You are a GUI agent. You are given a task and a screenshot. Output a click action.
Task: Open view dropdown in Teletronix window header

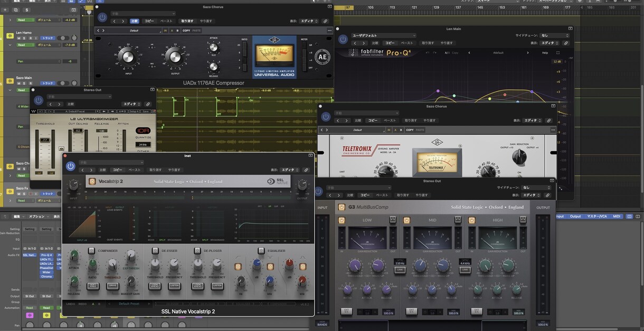click(532, 120)
